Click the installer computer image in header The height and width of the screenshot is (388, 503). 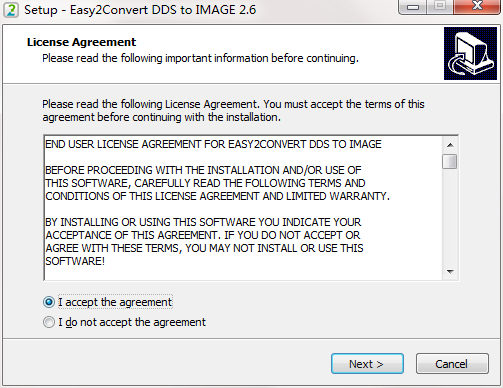470,53
